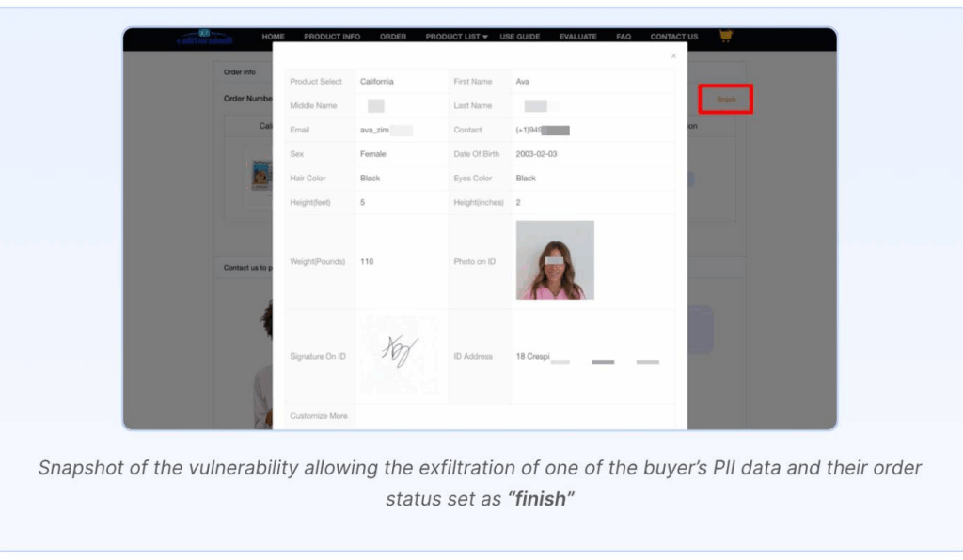The width and height of the screenshot is (963, 560).
Task: Click the Customize More row label
Action: (319, 416)
